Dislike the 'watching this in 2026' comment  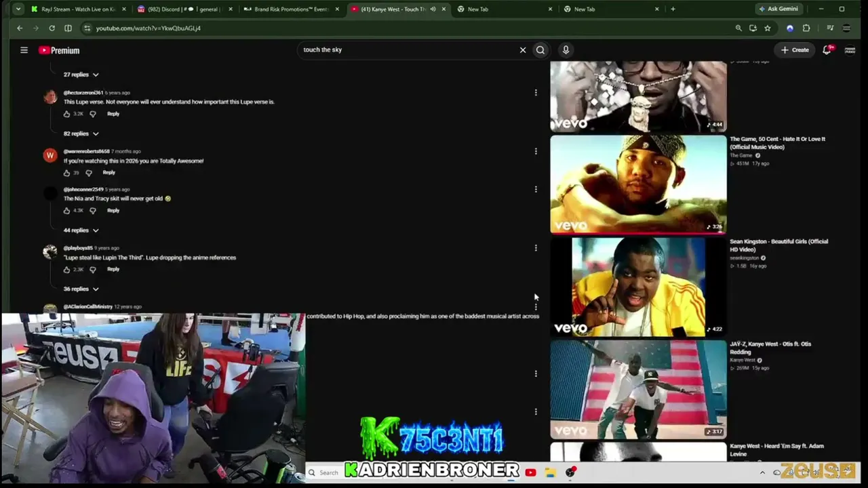(89, 173)
